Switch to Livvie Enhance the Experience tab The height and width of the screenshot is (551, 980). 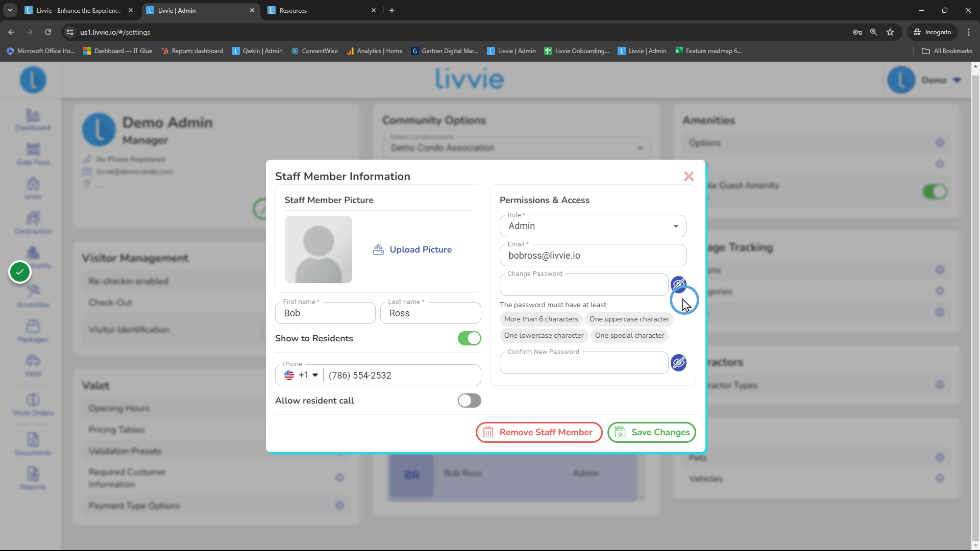[78, 10]
